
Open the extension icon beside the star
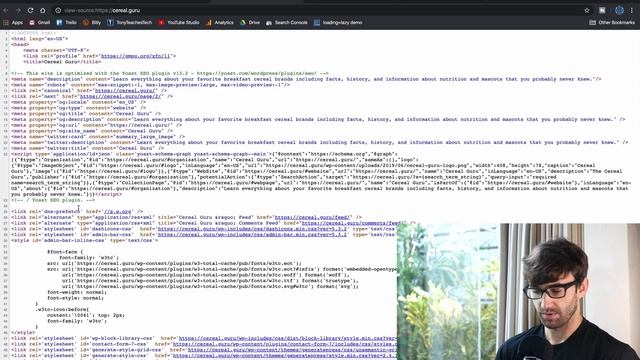pyautogui.click(x=602, y=10)
